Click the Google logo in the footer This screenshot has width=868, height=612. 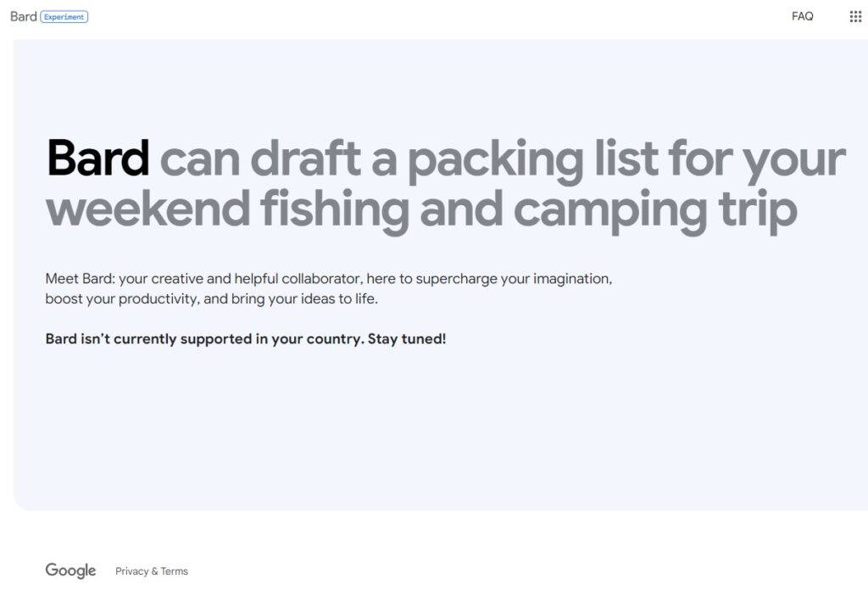[x=70, y=570]
